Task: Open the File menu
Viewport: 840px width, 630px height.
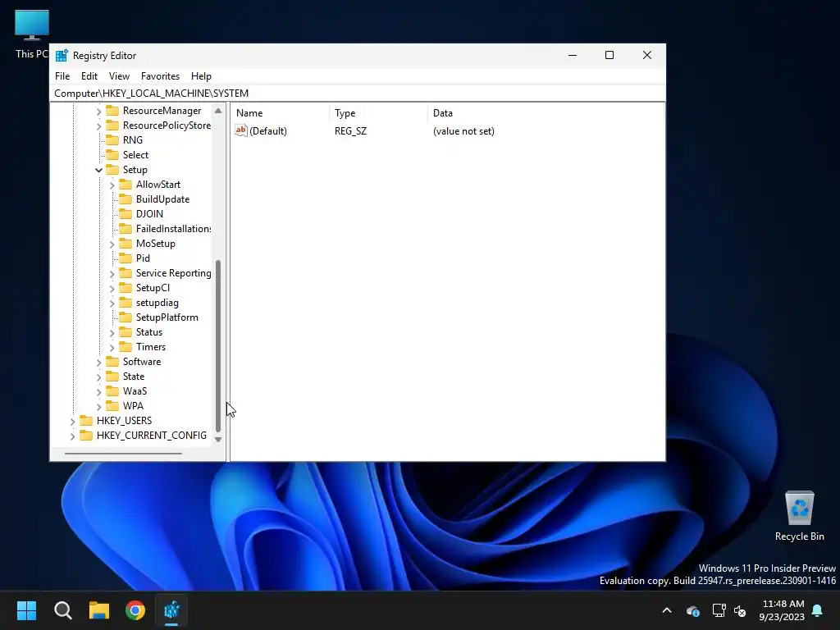Action: (x=62, y=76)
